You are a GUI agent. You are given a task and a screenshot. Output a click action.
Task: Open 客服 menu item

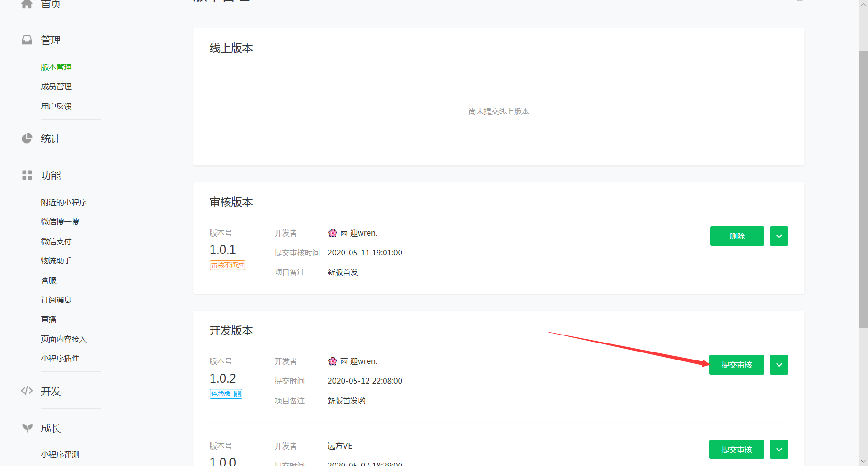click(x=49, y=280)
